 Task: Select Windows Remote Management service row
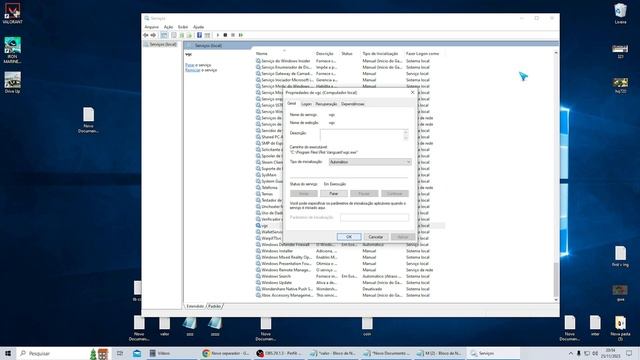[350, 270]
